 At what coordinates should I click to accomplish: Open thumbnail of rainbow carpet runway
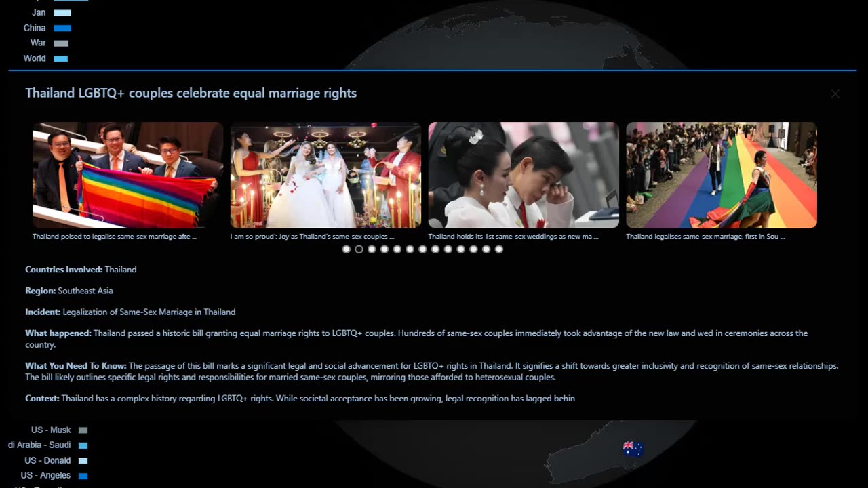point(722,175)
